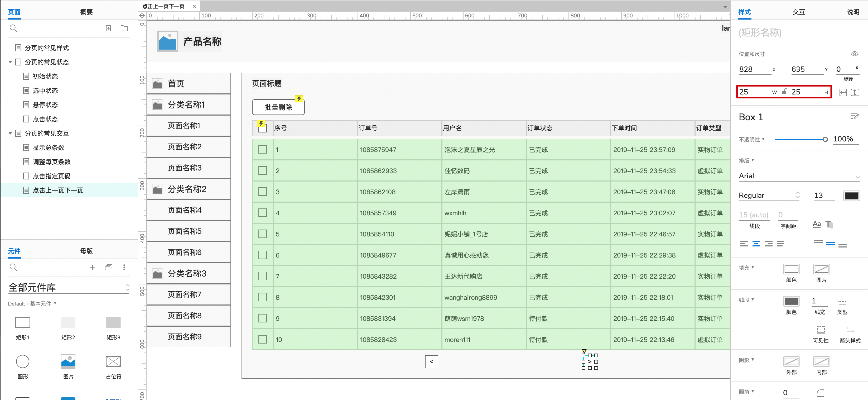Align text to middle vertically
Viewport: 868px width, 400px height.
(830, 244)
